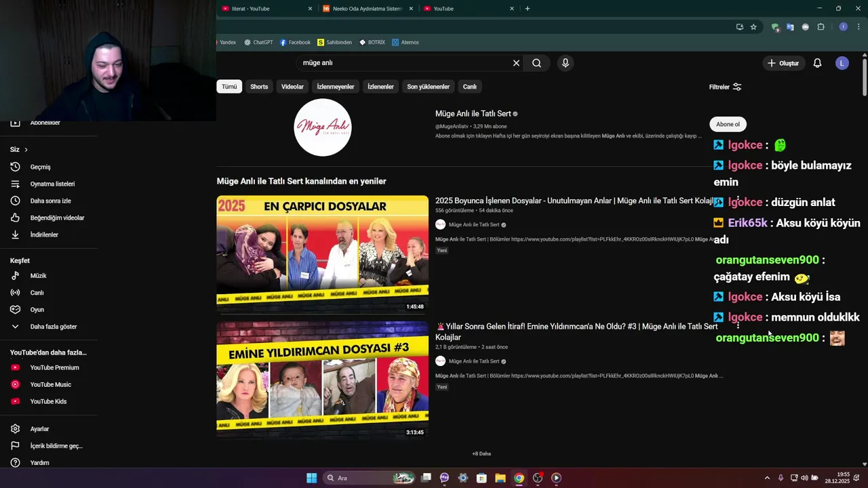Click the Abone ol subscribe button
Image resolution: width=868 pixels, height=488 pixels.
coord(728,124)
